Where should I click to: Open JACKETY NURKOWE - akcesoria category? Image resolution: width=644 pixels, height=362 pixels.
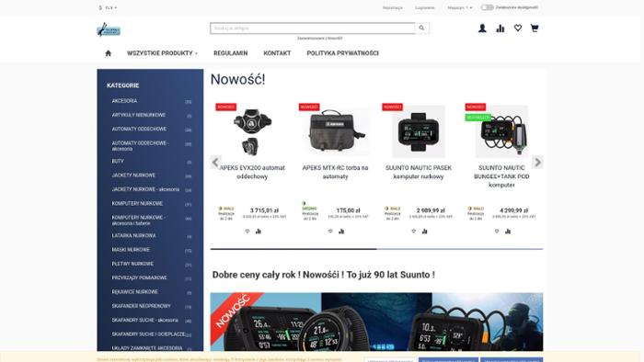[145, 189]
